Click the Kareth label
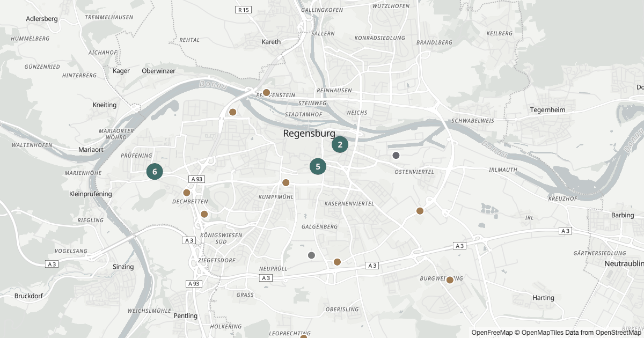The width and height of the screenshot is (644, 338). click(271, 42)
